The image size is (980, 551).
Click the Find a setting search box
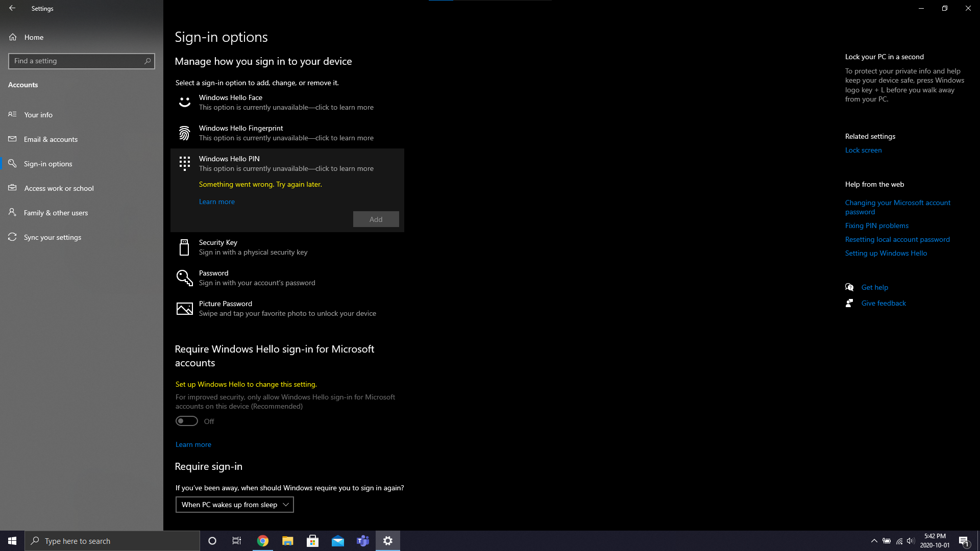pyautogui.click(x=82, y=61)
